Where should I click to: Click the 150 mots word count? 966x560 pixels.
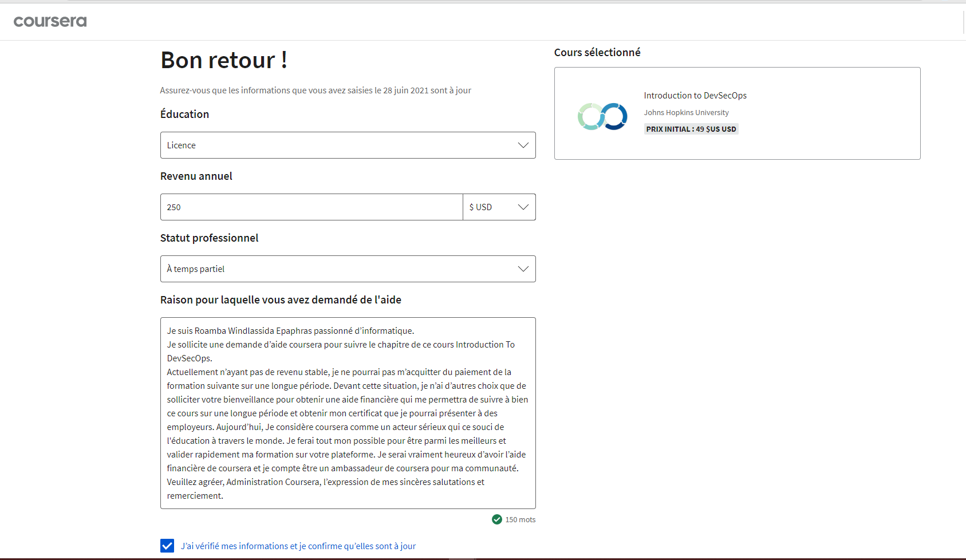tap(521, 519)
